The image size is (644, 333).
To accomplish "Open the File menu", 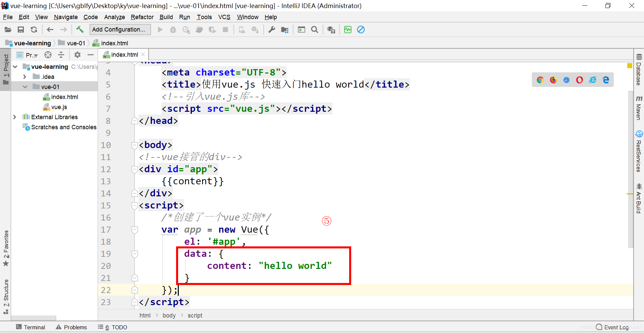I will pyautogui.click(x=8, y=17).
